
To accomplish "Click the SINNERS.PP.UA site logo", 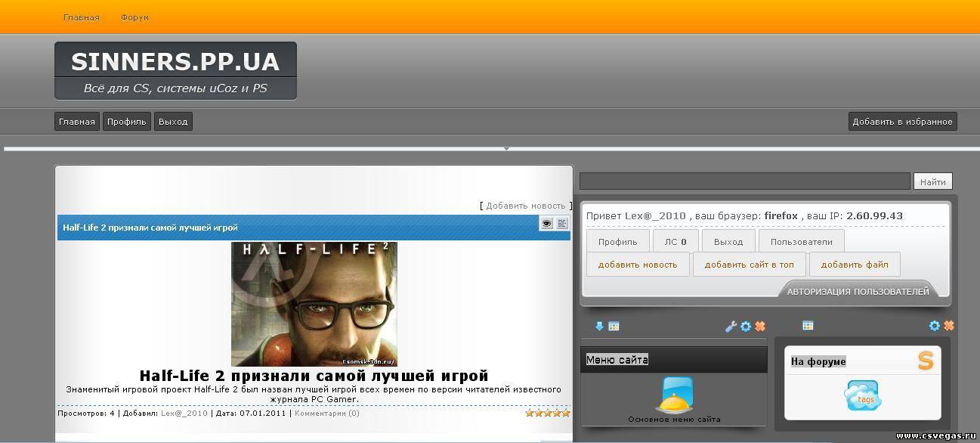I will pos(175,61).
